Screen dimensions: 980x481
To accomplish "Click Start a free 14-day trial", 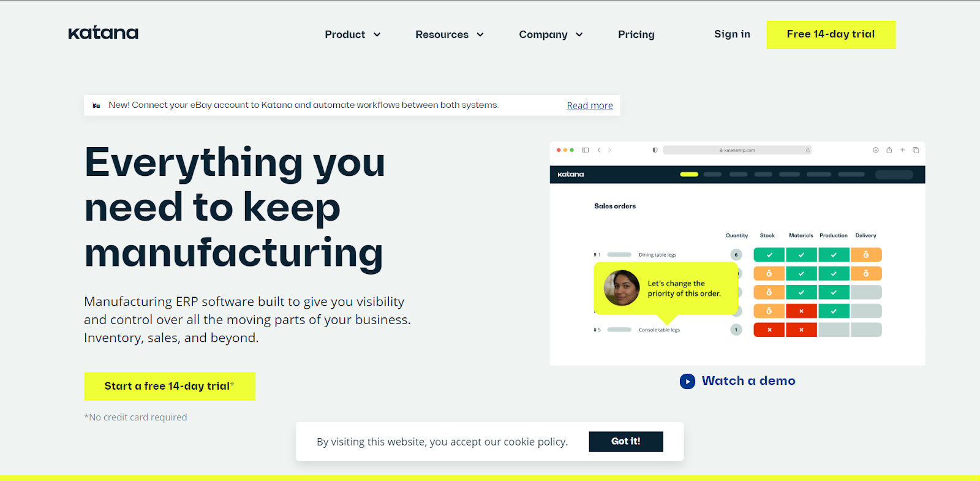I will click(x=170, y=386).
